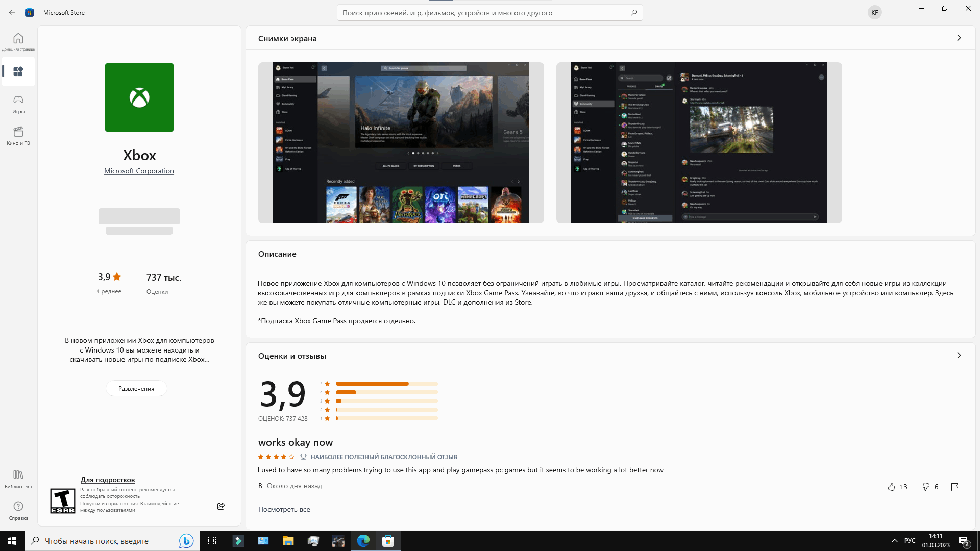The height and width of the screenshot is (551, 980).
Task: Click the ОЦЕНОК: 737 428 label
Action: [x=283, y=418]
